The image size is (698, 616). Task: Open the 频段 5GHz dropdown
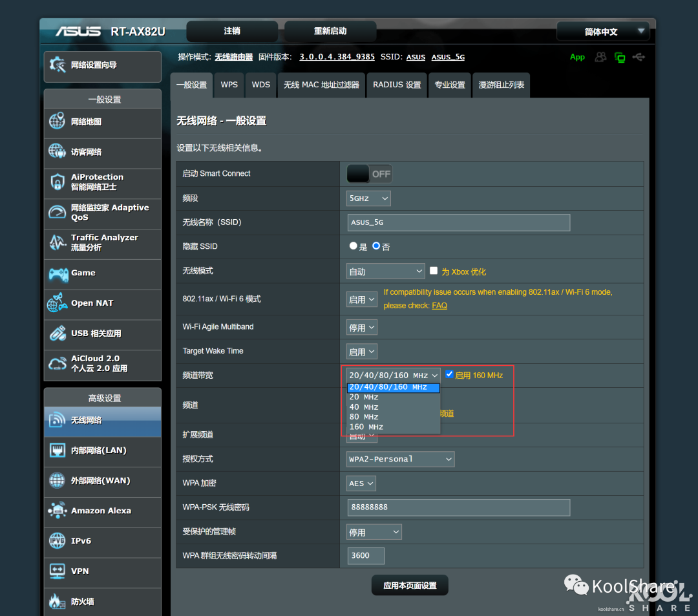[x=368, y=198]
